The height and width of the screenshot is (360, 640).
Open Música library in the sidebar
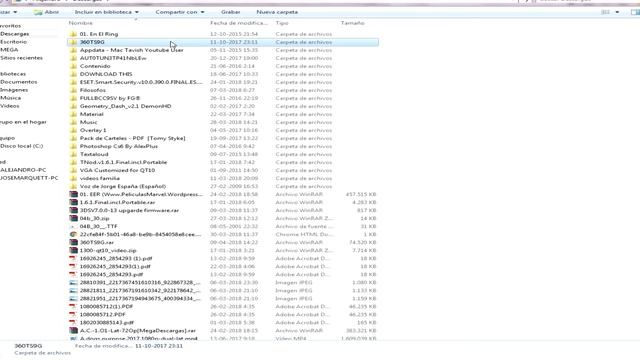pyautogui.click(x=11, y=98)
